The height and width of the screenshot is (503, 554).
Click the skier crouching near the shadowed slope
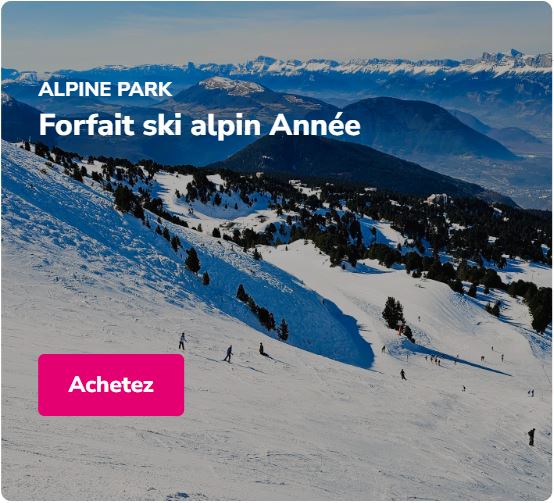click(263, 350)
